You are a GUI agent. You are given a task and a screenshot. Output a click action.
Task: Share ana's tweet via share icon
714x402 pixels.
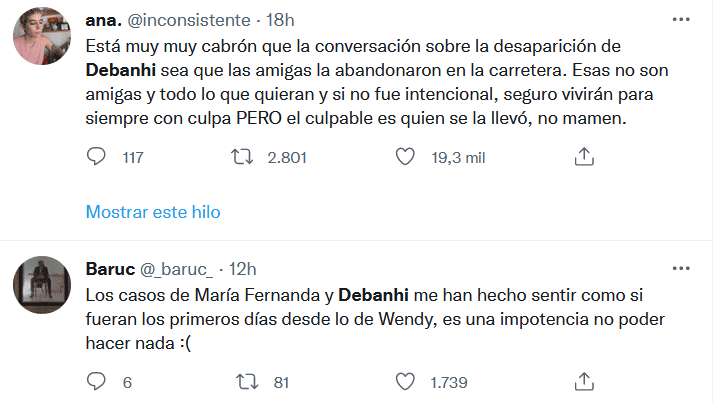coord(586,157)
